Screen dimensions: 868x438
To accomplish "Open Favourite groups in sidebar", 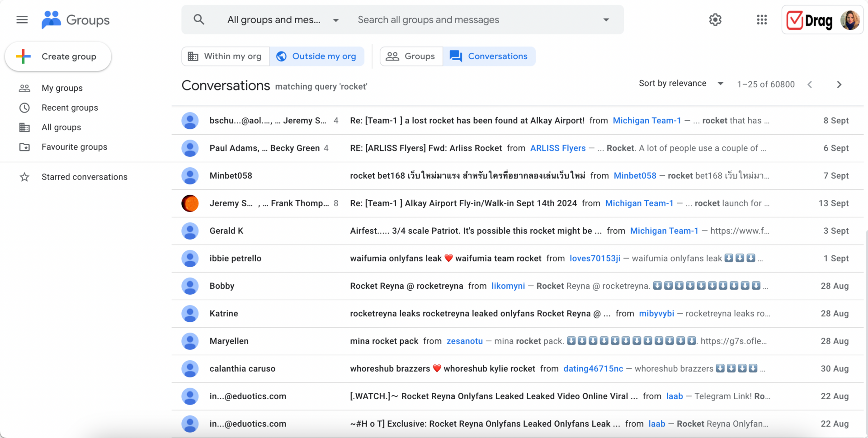I will 74,147.
